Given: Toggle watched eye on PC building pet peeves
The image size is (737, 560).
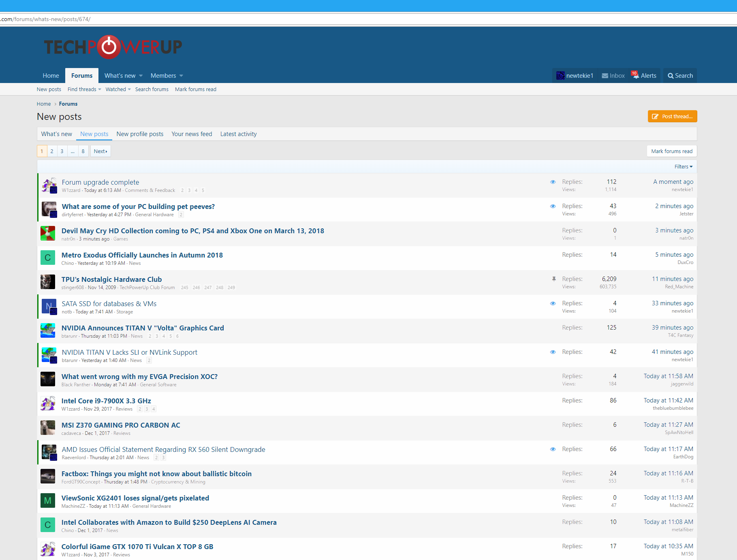Looking at the screenshot, I should tap(553, 206).
